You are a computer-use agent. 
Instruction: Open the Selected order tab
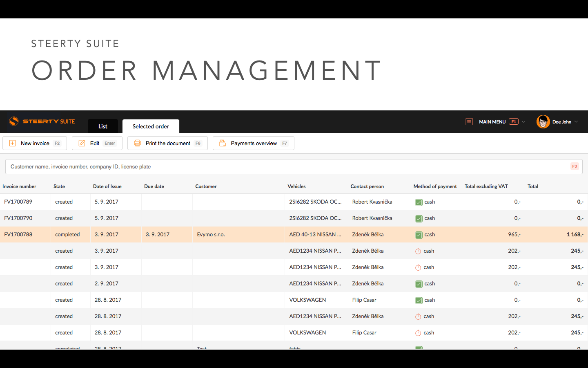tap(151, 126)
